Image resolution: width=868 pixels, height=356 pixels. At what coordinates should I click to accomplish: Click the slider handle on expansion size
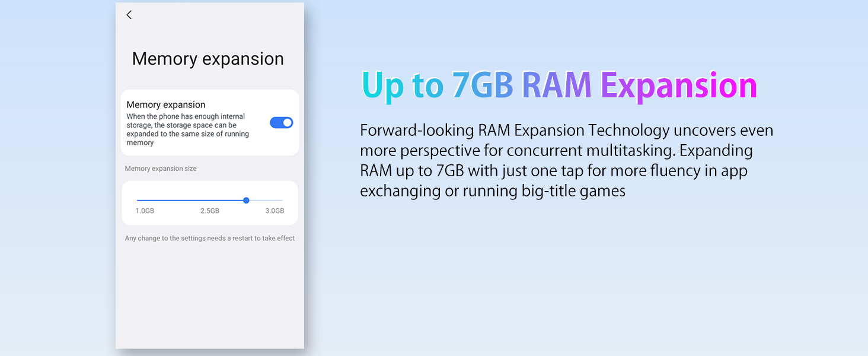click(246, 201)
